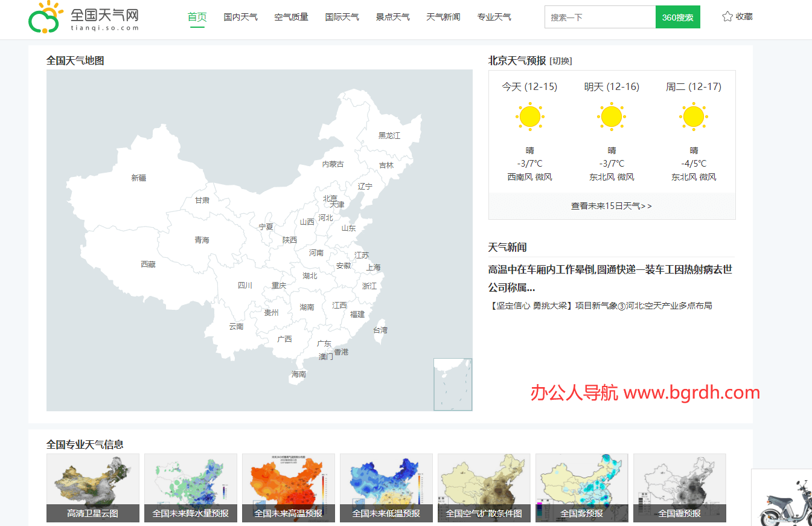The width and height of the screenshot is (812, 526).
Task: Select the 首页 navigation tab
Action: [x=197, y=17]
